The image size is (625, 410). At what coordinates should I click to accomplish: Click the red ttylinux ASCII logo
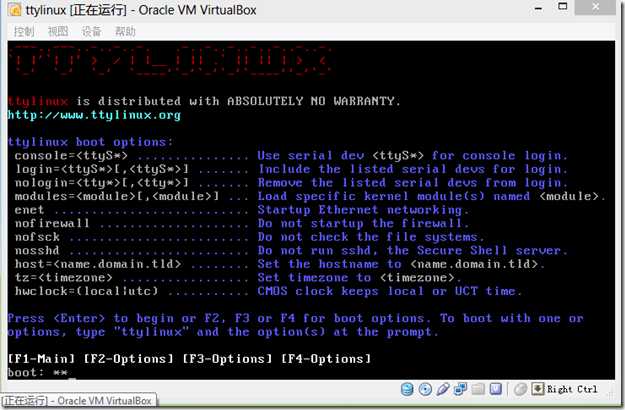point(171,61)
